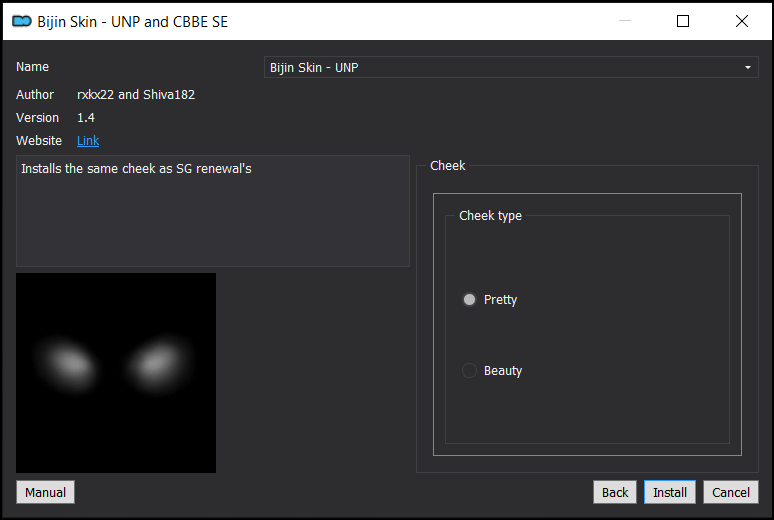Click the 'Cheek type' group label

tap(490, 216)
